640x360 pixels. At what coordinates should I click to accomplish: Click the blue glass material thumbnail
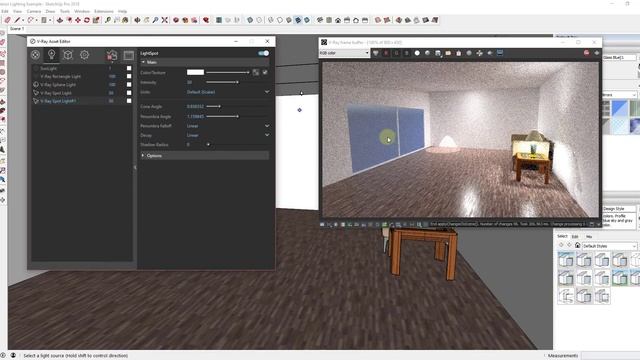coord(620,109)
